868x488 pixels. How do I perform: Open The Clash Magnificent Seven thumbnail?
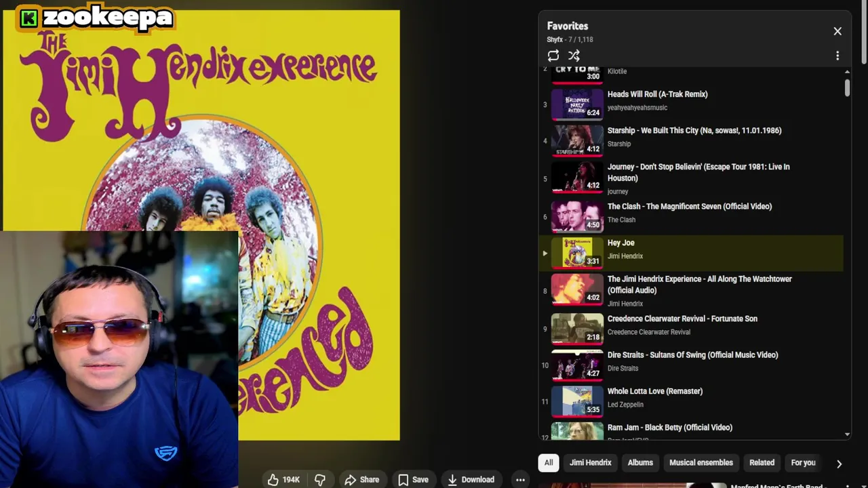click(x=577, y=216)
